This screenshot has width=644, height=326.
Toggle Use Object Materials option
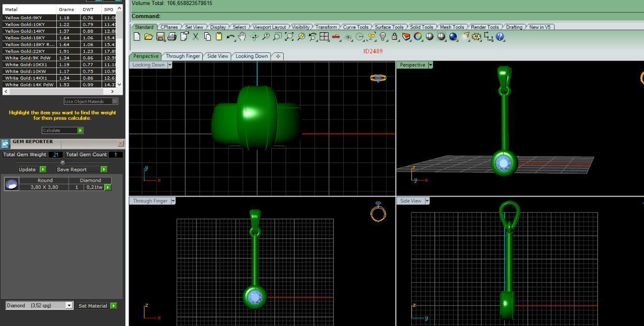pyautogui.click(x=91, y=101)
